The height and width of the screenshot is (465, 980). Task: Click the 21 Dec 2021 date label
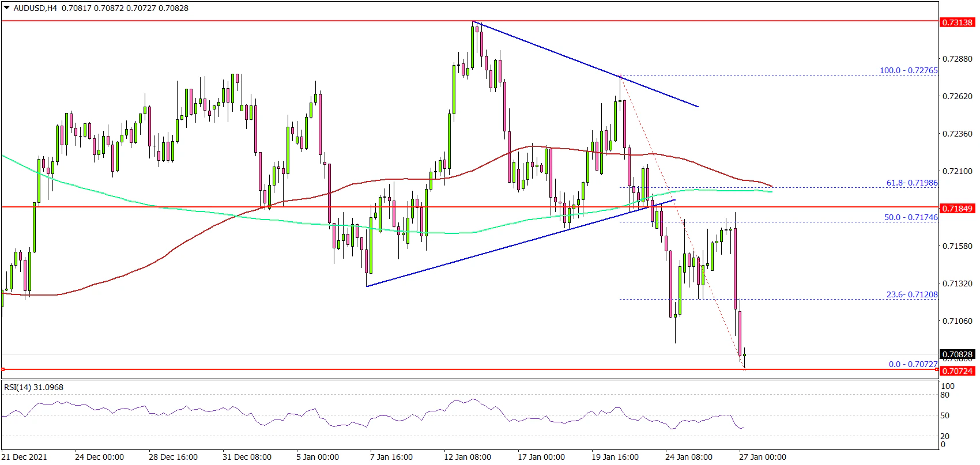coord(25,457)
